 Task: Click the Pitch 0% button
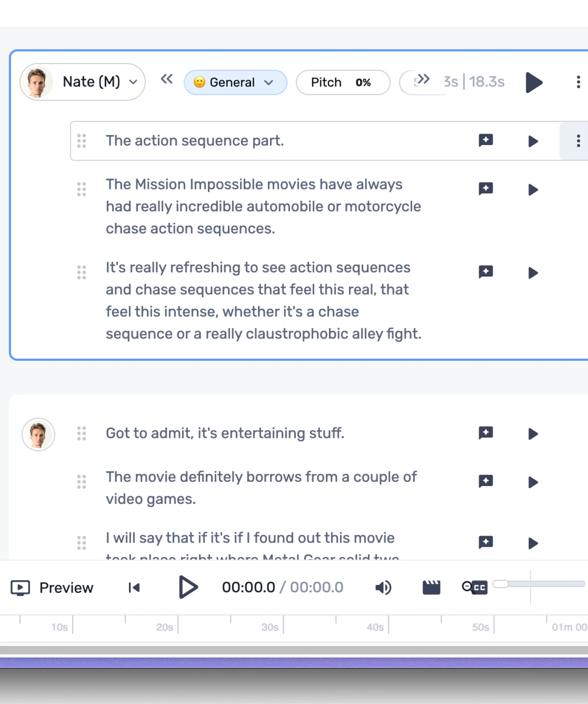[343, 82]
